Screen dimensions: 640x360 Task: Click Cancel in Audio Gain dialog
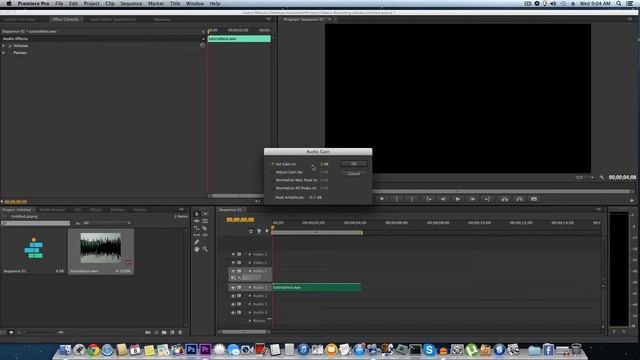[x=354, y=173]
